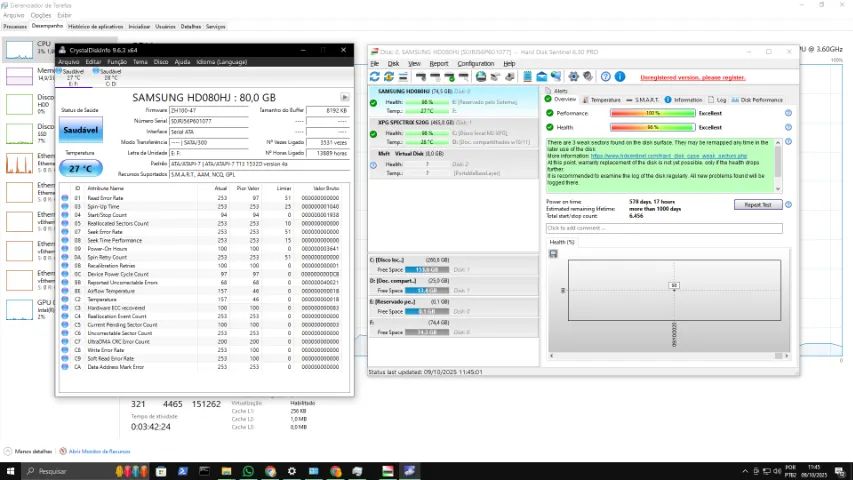
Task: Click the terminal icon on the taskbar
Action: [x=205, y=471]
